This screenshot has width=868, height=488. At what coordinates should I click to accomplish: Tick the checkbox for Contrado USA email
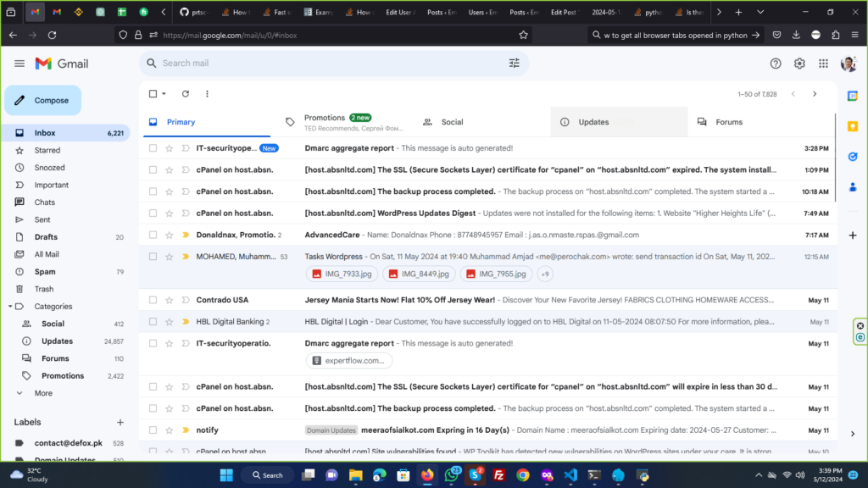(x=153, y=300)
